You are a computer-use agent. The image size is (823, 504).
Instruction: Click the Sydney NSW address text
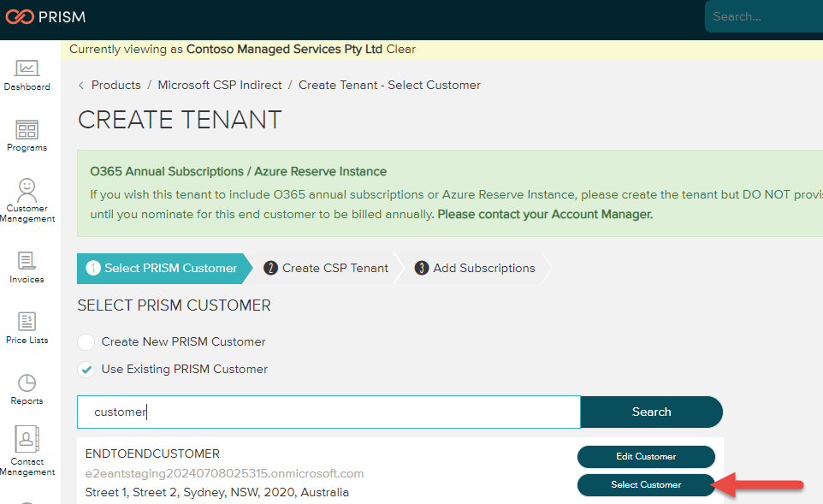[x=216, y=493]
